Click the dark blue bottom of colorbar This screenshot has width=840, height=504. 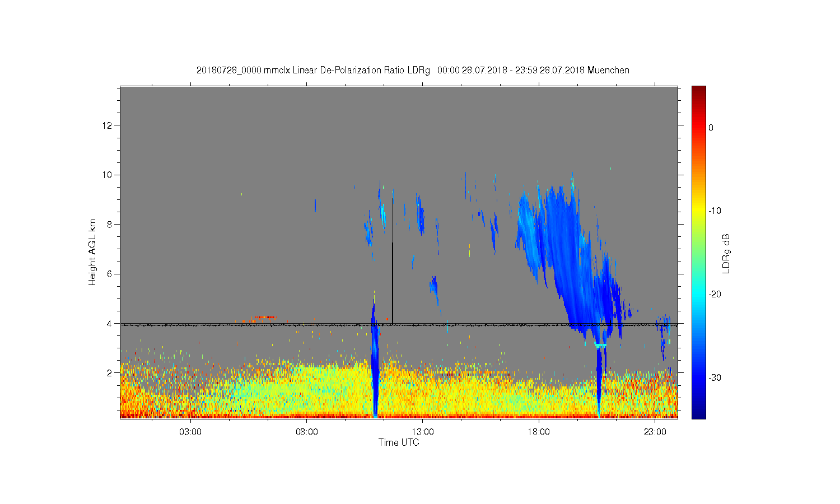click(x=699, y=413)
